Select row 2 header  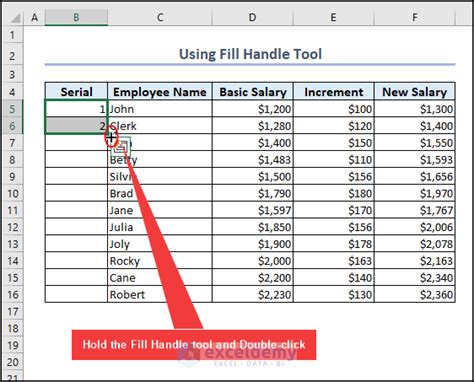pyautogui.click(x=13, y=55)
